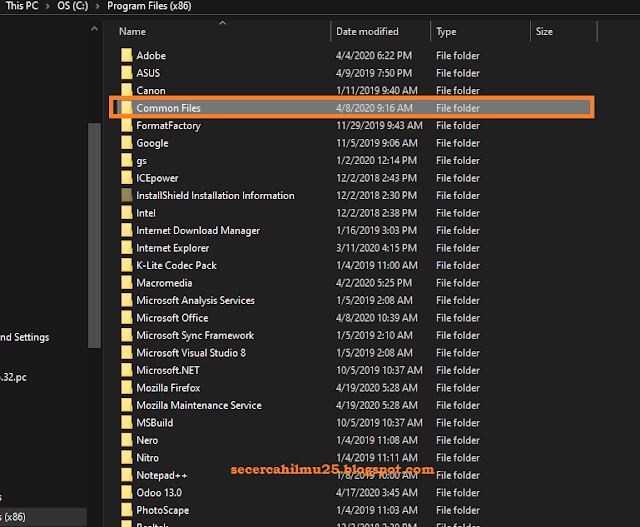The image size is (640, 527).
Task: Select the Internet Download Manager folder icon
Action: (127, 230)
